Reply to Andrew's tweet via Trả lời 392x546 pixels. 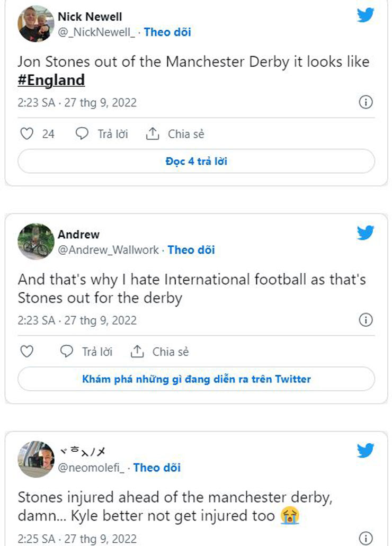click(x=86, y=352)
